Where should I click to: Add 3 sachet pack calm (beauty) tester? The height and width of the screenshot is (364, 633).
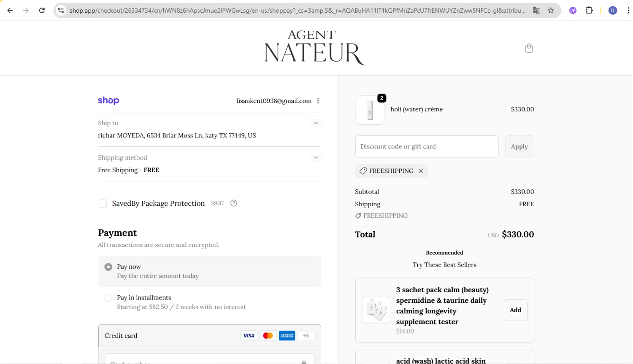pyautogui.click(x=516, y=310)
